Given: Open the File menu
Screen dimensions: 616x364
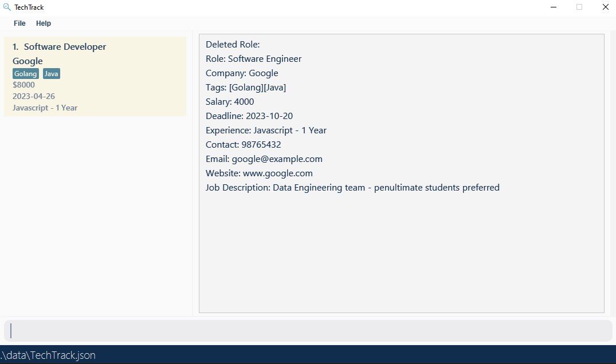Looking at the screenshot, I should coord(19,23).
